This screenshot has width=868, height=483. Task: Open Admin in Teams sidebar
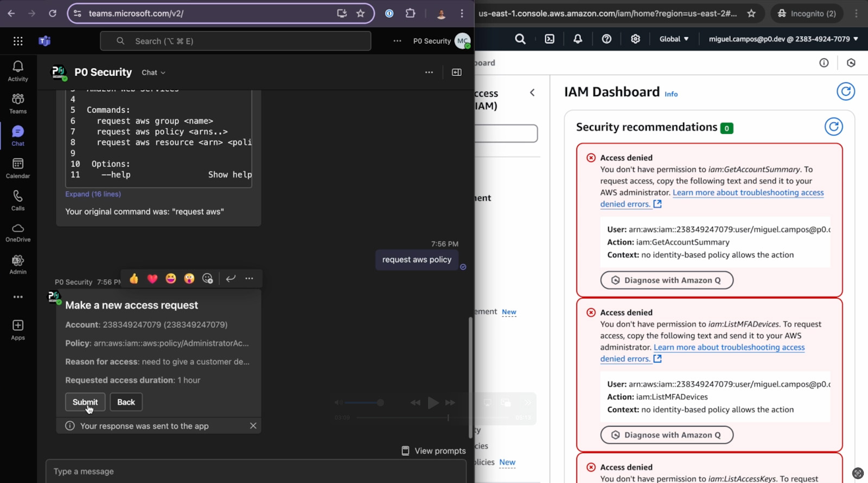[18, 265]
